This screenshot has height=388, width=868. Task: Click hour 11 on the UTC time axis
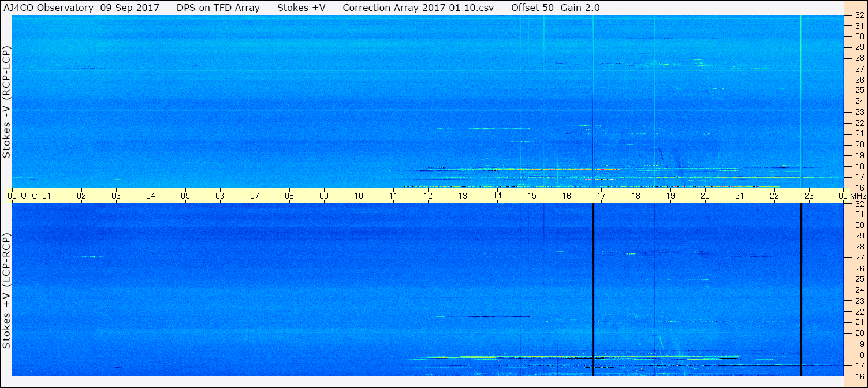pyautogui.click(x=393, y=196)
